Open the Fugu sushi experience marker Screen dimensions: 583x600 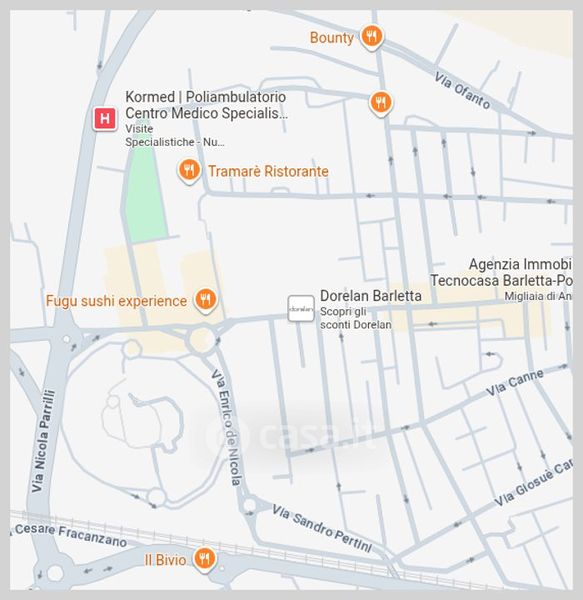point(205,300)
